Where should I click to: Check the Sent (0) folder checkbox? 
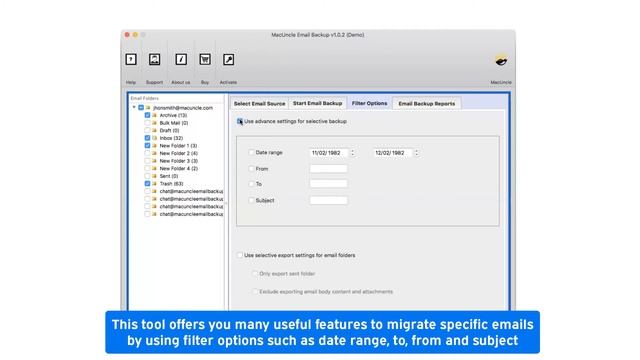(147, 176)
